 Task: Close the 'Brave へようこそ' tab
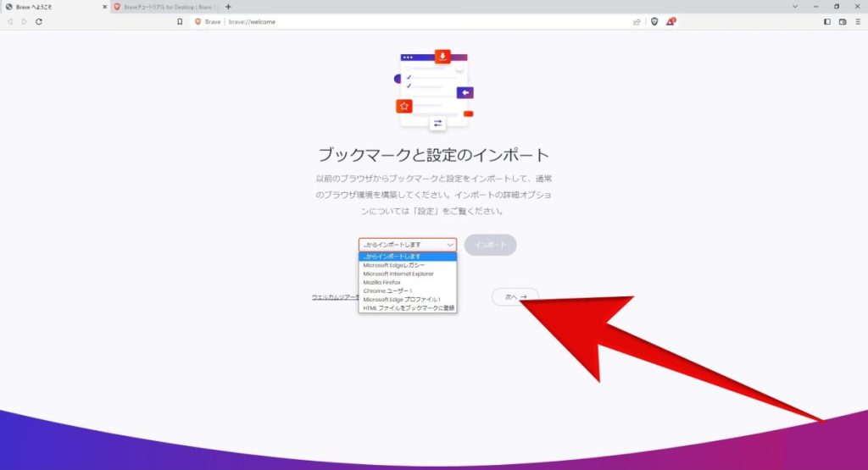[x=104, y=7]
